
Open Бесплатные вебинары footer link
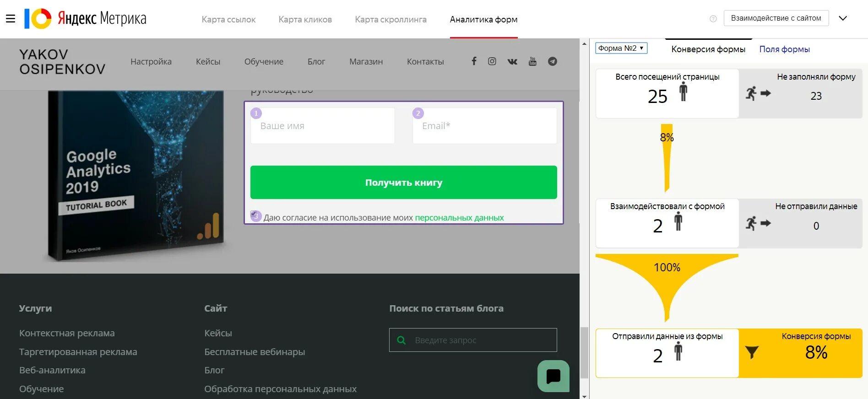point(255,352)
